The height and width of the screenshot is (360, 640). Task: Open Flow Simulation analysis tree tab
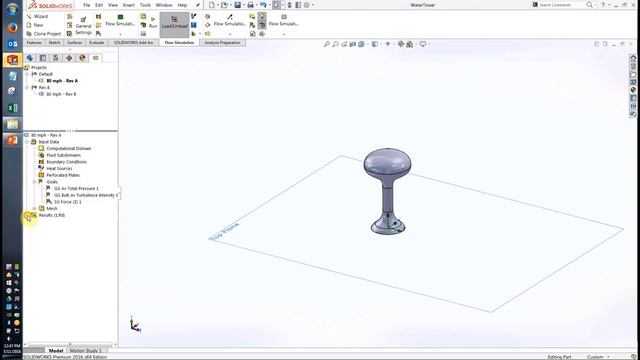(96, 58)
